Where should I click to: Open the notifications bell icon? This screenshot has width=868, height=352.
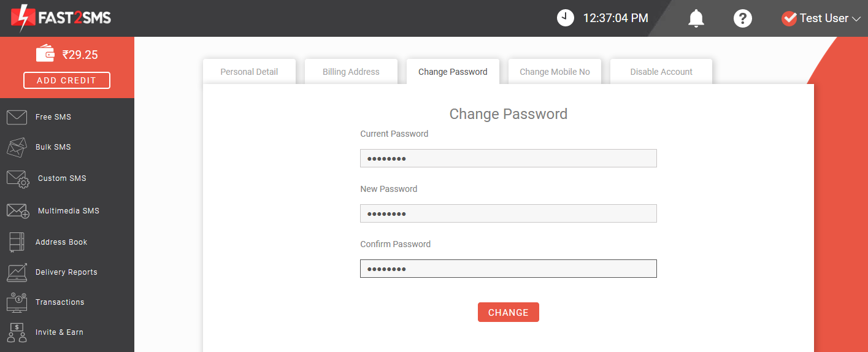696,18
